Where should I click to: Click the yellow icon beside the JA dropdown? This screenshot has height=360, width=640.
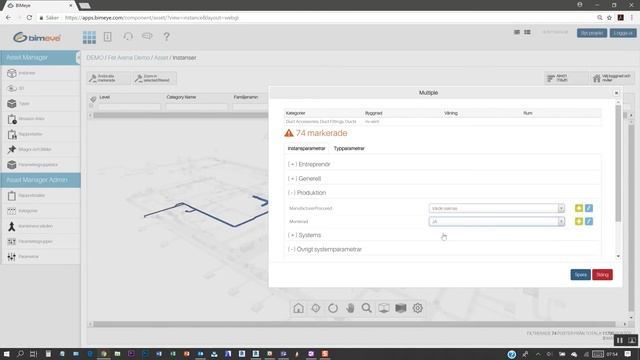[579, 221]
